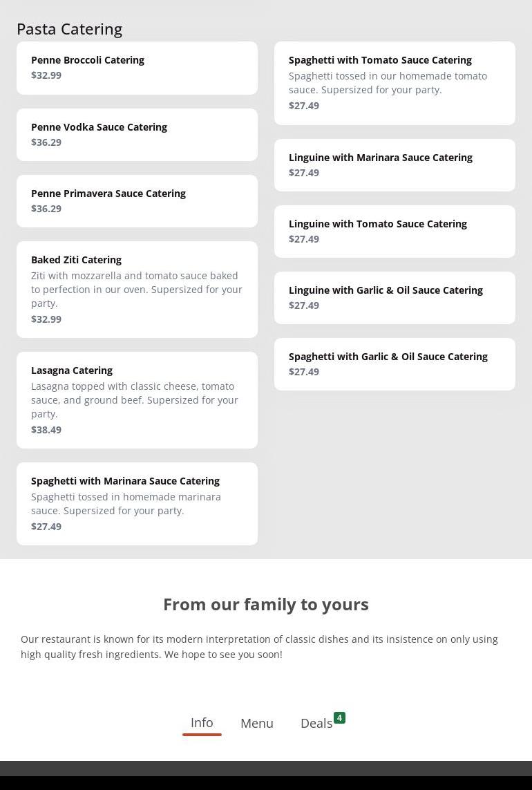Image resolution: width=532 pixels, height=790 pixels.
Task: Click the Pasta Catering section heading
Action: pyautogui.click(x=69, y=29)
